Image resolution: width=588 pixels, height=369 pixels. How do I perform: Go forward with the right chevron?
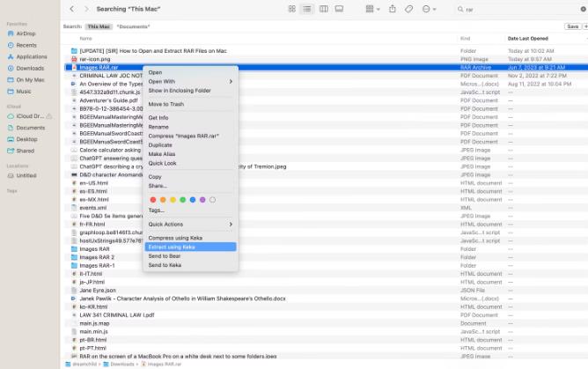pos(86,9)
